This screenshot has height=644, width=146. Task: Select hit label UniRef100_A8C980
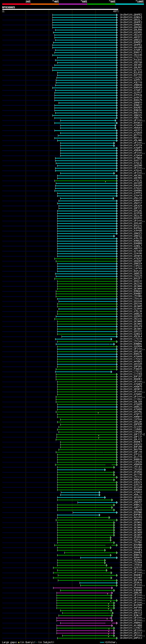(x=131, y=65)
